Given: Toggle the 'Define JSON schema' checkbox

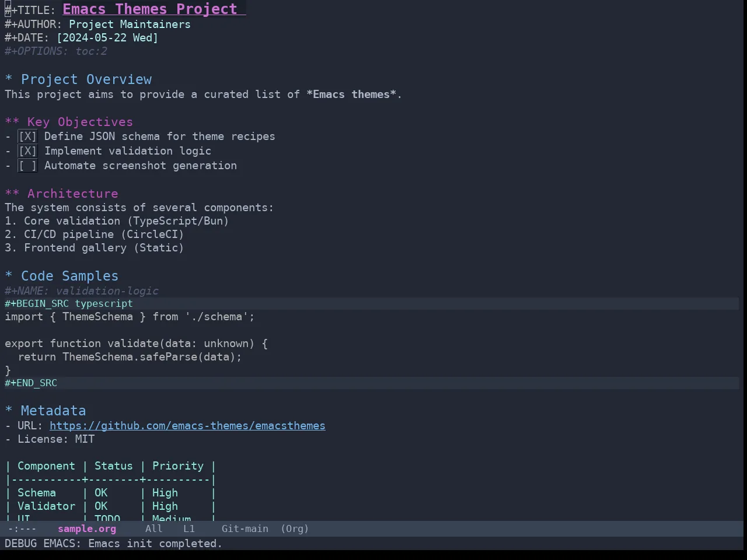Looking at the screenshot, I should [x=27, y=136].
